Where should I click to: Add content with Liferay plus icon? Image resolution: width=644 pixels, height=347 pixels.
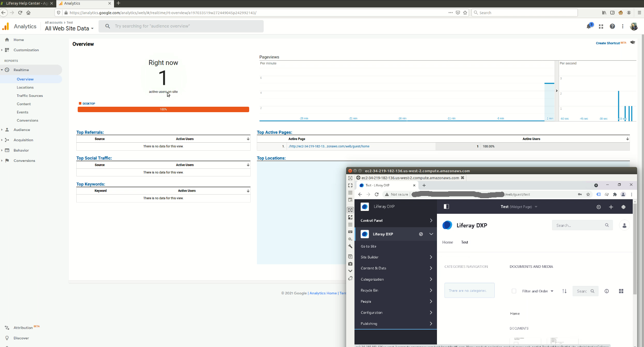point(611,207)
